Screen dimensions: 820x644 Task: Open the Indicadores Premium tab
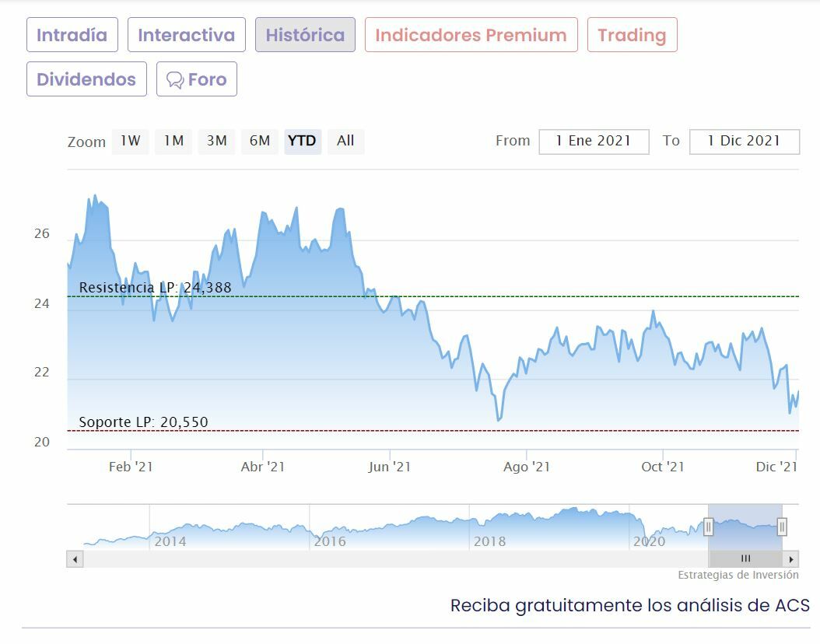[x=471, y=35]
